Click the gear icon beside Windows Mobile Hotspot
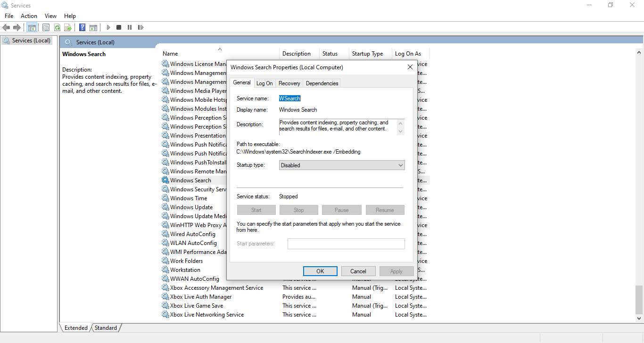644x343 pixels. pyautogui.click(x=165, y=100)
